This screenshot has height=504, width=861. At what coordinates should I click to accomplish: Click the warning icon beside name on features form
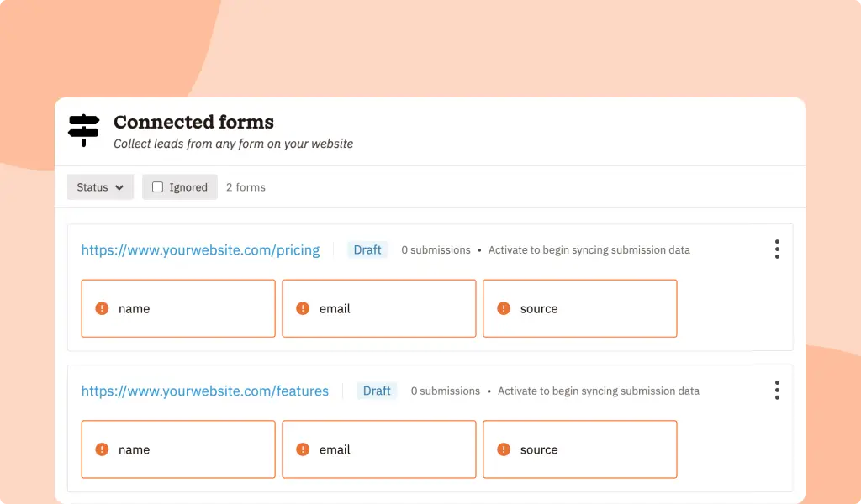pos(101,449)
